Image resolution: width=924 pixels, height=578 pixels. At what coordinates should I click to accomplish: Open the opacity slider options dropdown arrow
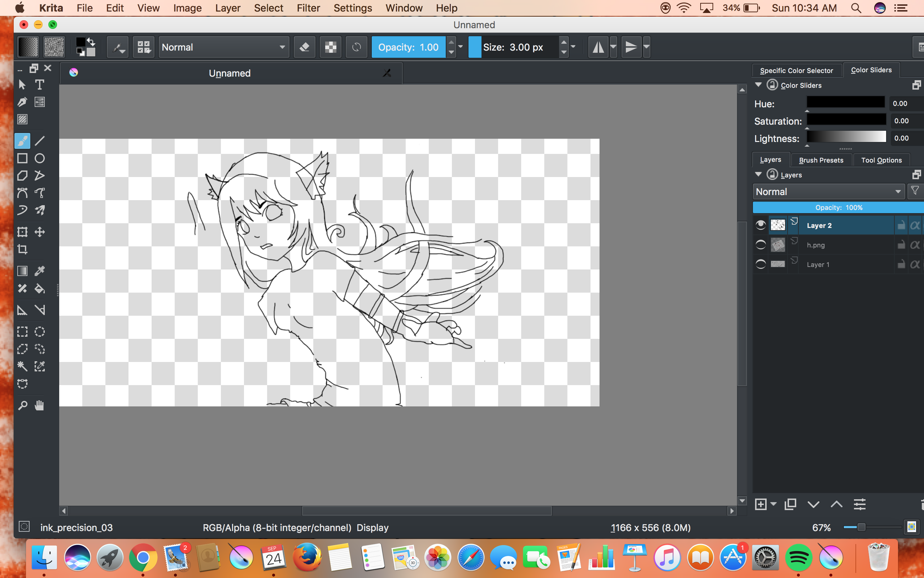461,47
